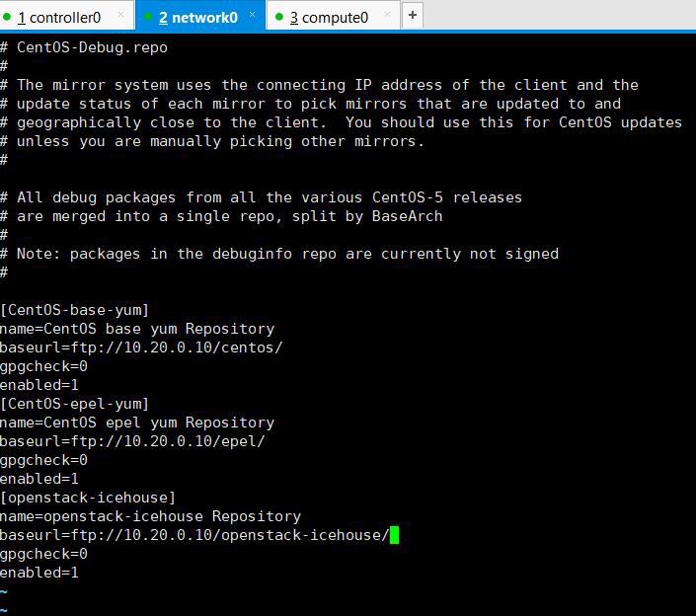Click 'update status of each mirror' line
Screen dimensions: 696x616
[x=310, y=104]
